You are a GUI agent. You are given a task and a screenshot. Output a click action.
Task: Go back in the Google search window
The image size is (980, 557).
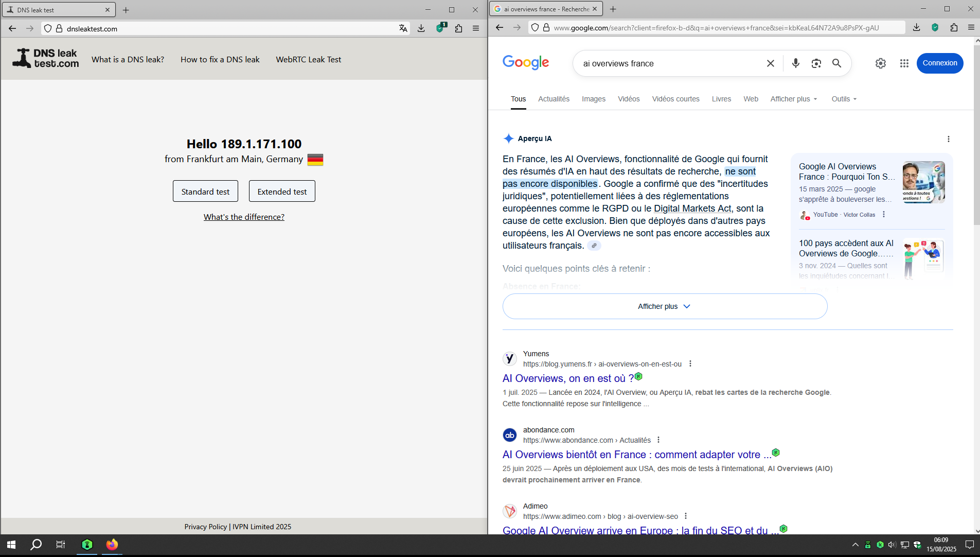pyautogui.click(x=500, y=27)
